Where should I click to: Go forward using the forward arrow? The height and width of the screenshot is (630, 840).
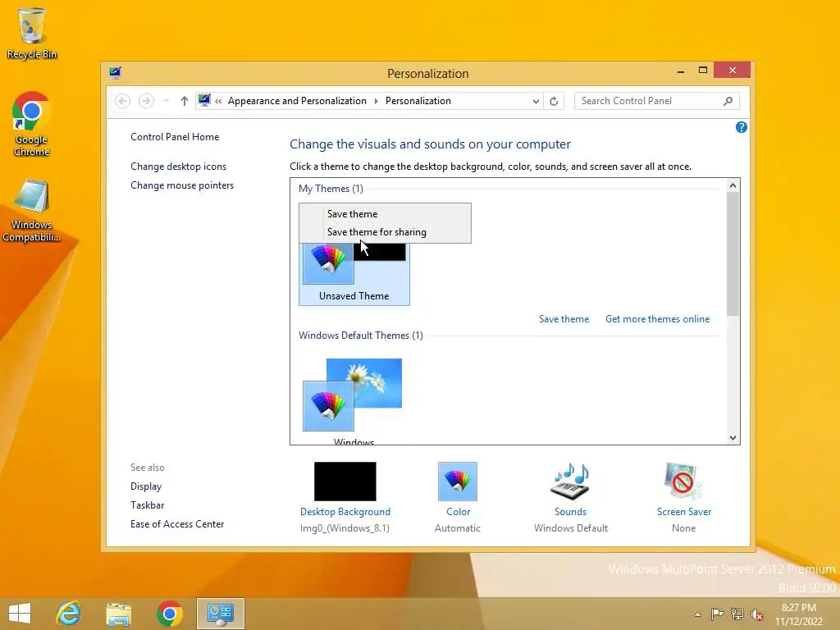coord(146,101)
